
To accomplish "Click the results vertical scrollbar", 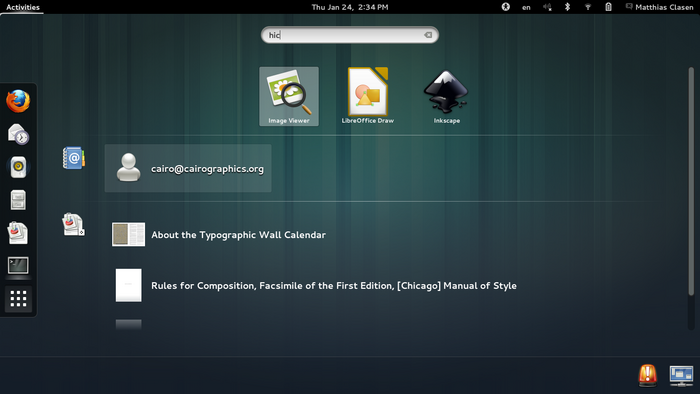I will 691,181.
